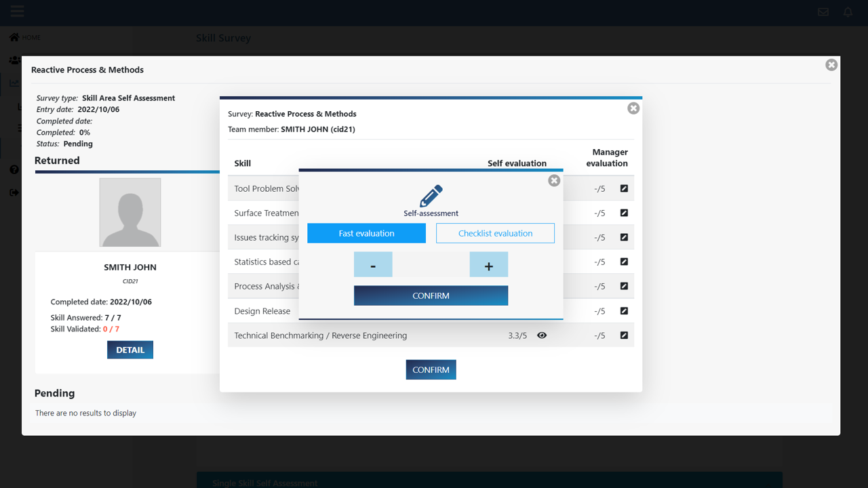Viewport: 868px width, 488px height.
Task: Close the survey skill list dialog
Action: click(x=633, y=108)
